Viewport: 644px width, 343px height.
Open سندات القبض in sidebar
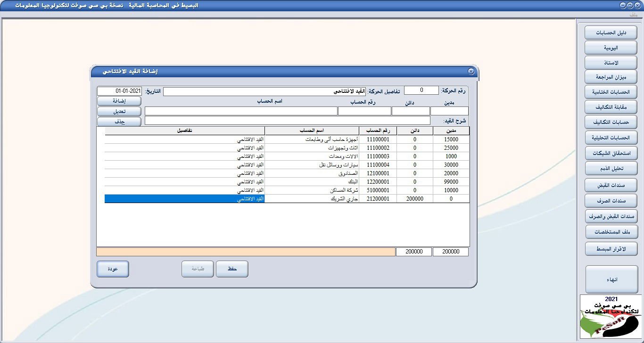point(611,186)
